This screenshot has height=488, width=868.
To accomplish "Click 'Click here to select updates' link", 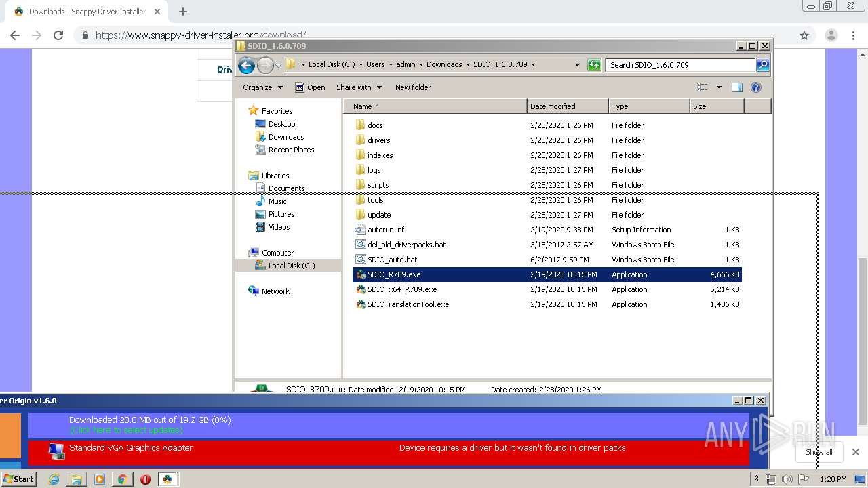I will coord(126,430).
